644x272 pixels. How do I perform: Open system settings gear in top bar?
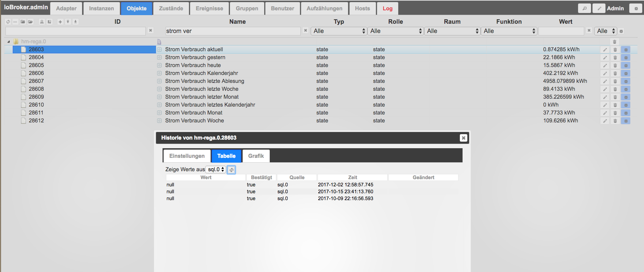point(636,8)
